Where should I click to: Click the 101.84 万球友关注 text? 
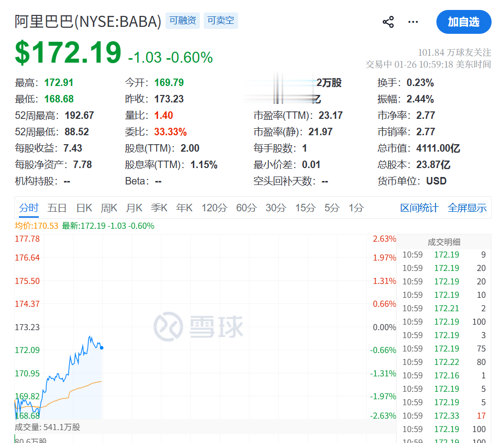(454, 52)
